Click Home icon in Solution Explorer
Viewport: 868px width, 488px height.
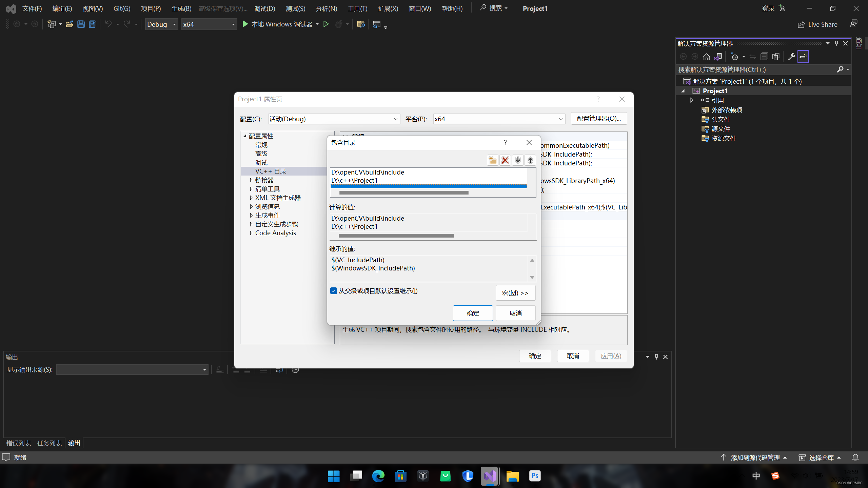click(x=706, y=57)
